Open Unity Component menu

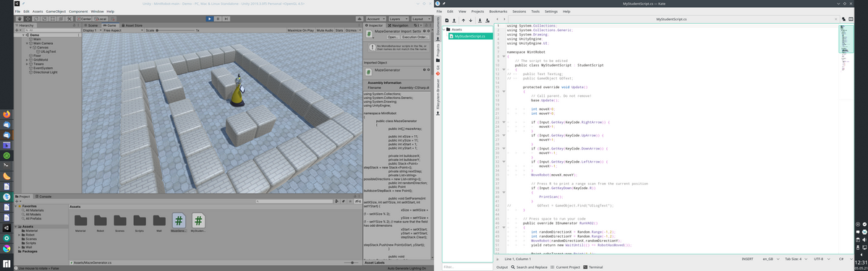(78, 12)
